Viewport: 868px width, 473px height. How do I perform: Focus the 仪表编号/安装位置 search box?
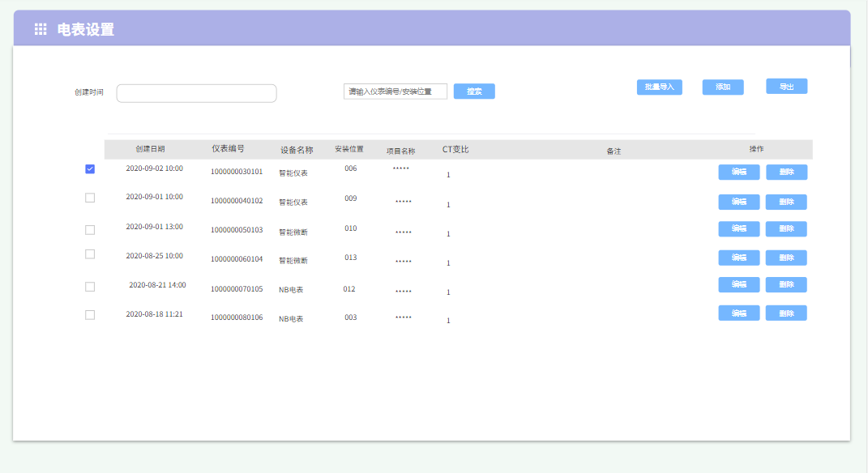395,92
